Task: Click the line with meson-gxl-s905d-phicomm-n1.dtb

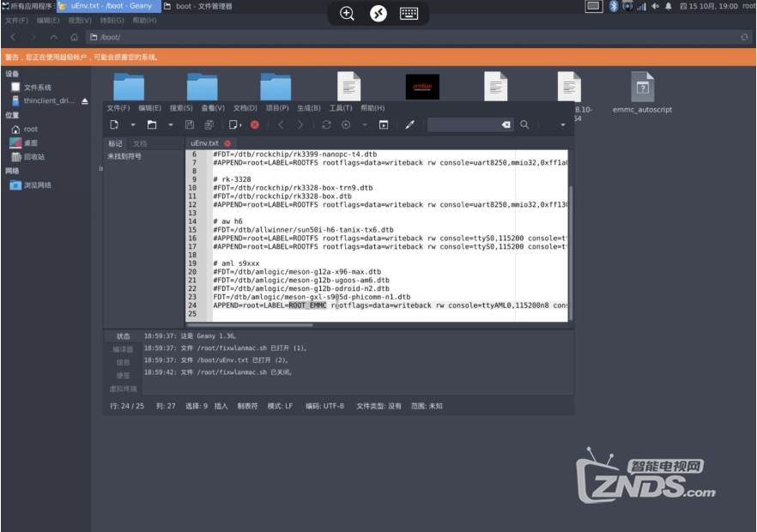Action: [312, 298]
